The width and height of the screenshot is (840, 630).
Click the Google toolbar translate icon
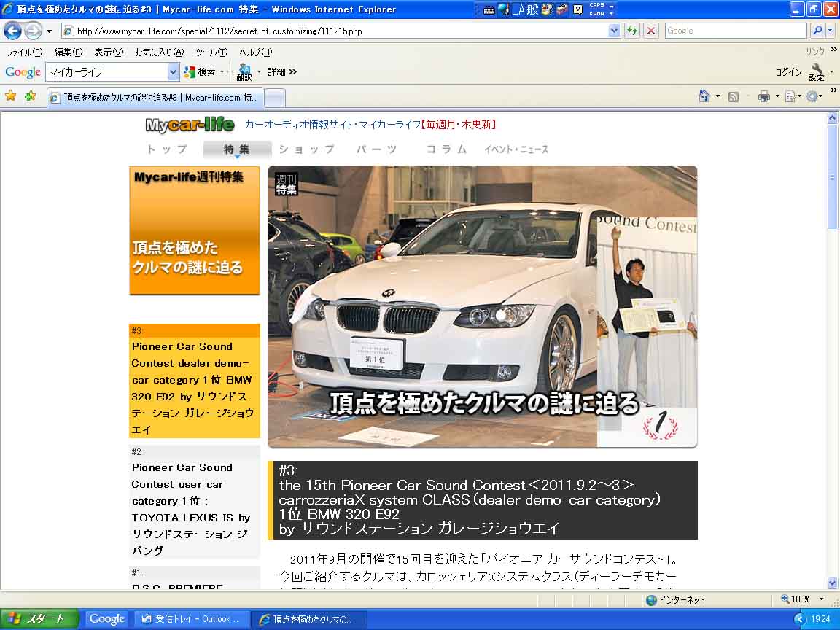pyautogui.click(x=244, y=71)
